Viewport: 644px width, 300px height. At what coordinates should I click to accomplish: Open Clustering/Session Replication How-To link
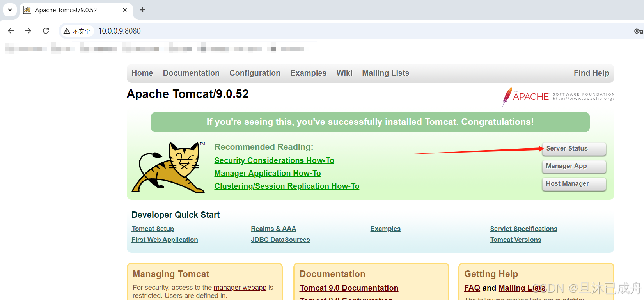[287, 186]
